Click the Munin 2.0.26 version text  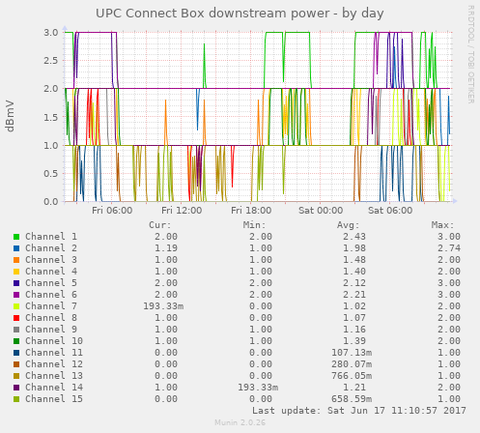(240, 423)
